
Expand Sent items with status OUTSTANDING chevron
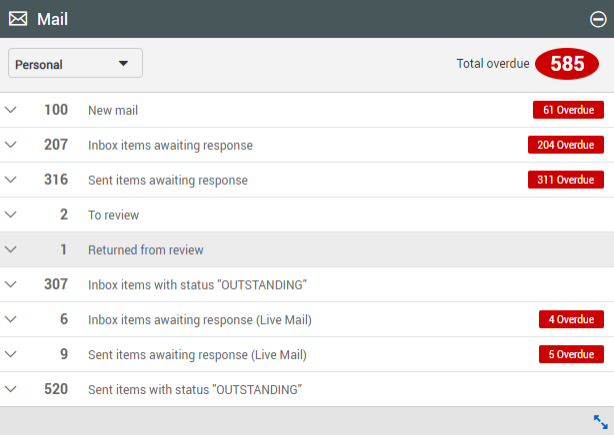[11, 389]
